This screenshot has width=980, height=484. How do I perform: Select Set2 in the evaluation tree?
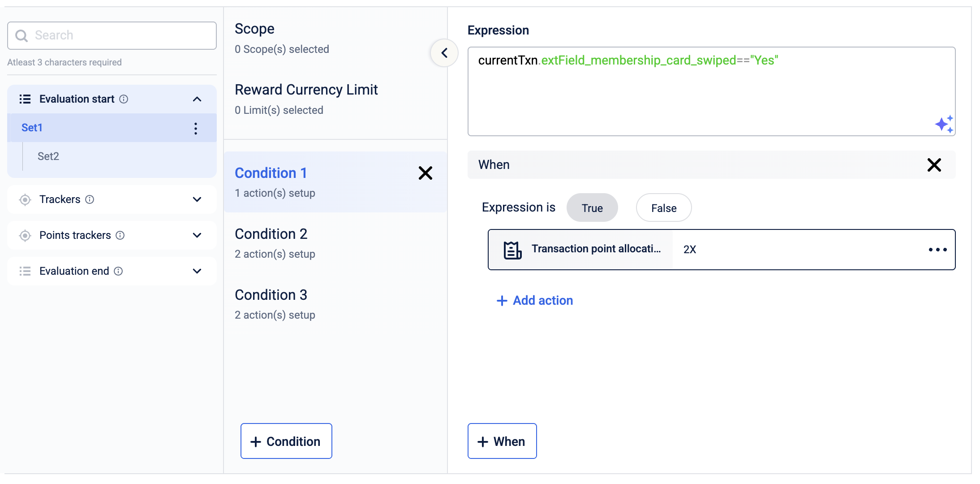click(48, 156)
